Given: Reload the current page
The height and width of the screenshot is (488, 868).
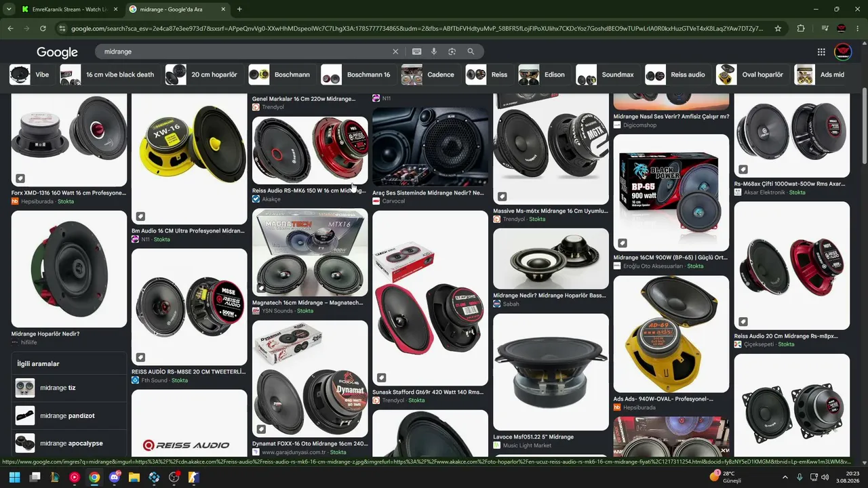Looking at the screenshot, I should coord(43,28).
